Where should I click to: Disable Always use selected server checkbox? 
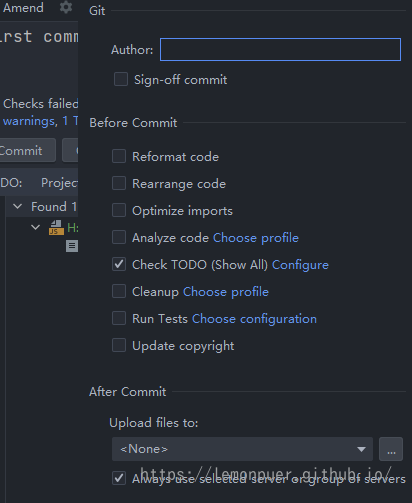(119, 478)
